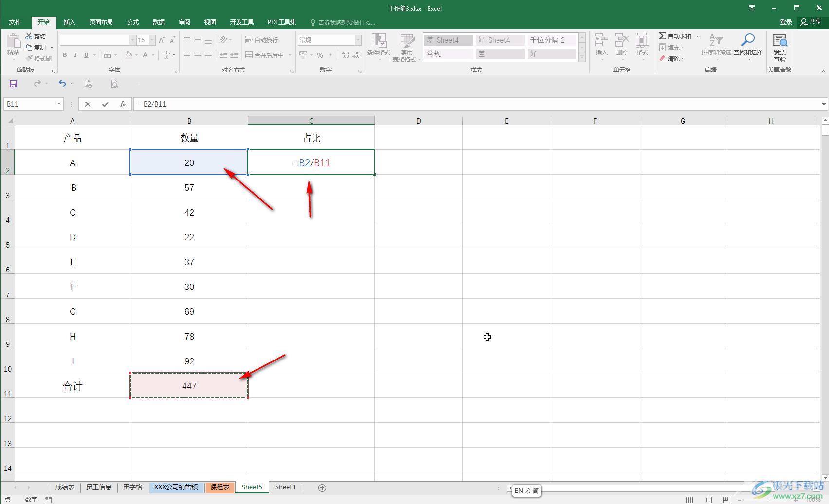Open Conditional Formatting icon
The height and width of the screenshot is (504, 829).
379,40
